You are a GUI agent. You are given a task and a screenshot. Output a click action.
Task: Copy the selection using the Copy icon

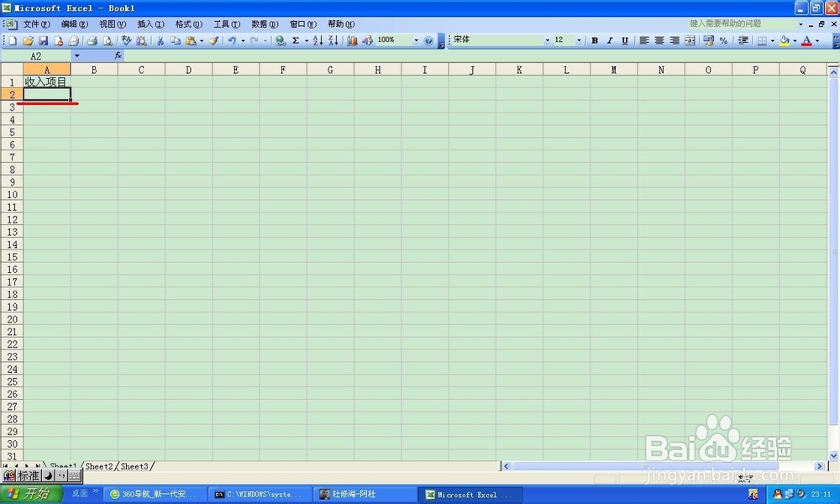pyautogui.click(x=176, y=40)
